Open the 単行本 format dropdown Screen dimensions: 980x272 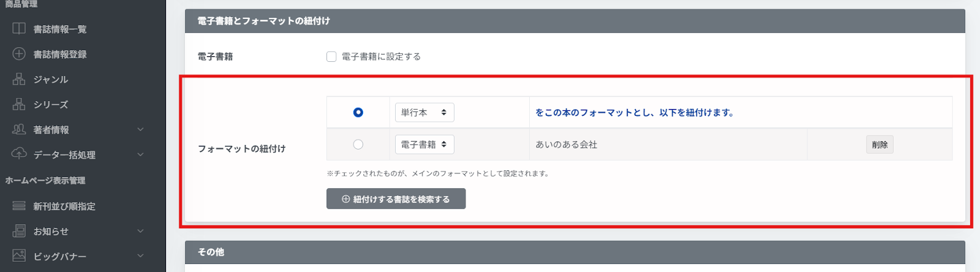(424, 113)
